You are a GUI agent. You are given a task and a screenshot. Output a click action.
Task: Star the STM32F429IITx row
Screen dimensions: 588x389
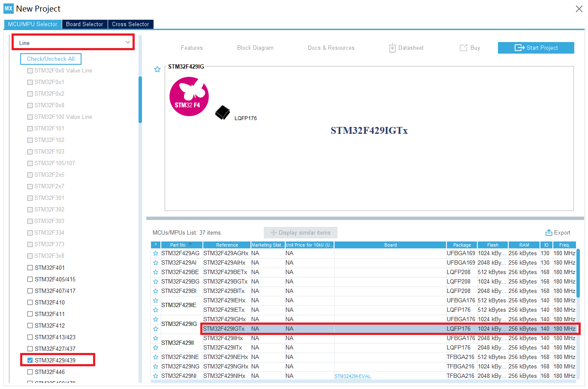pyautogui.click(x=156, y=348)
